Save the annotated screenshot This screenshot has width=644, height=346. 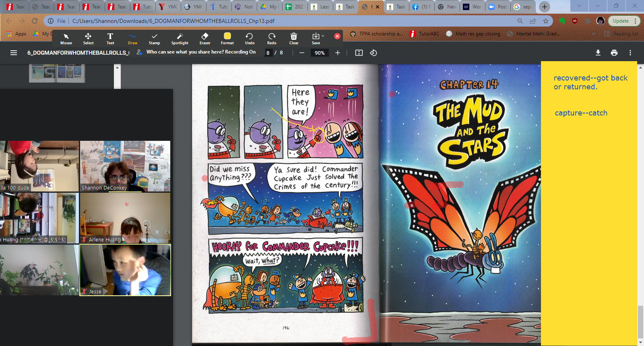pyautogui.click(x=316, y=39)
